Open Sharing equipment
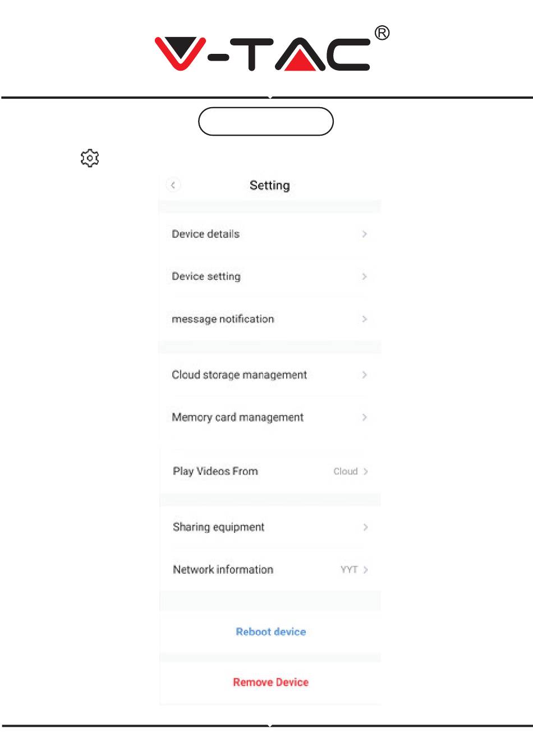The height and width of the screenshot is (756, 533). (x=270, y=527)
